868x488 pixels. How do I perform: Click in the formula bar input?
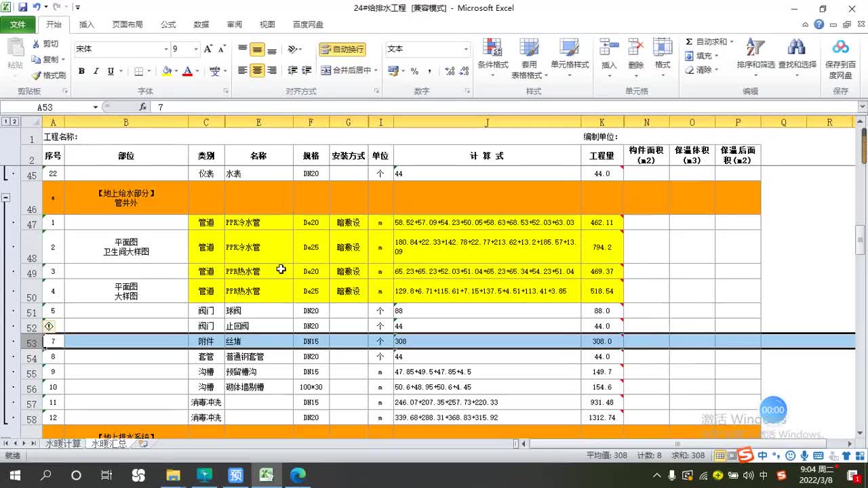coord(505,107)
